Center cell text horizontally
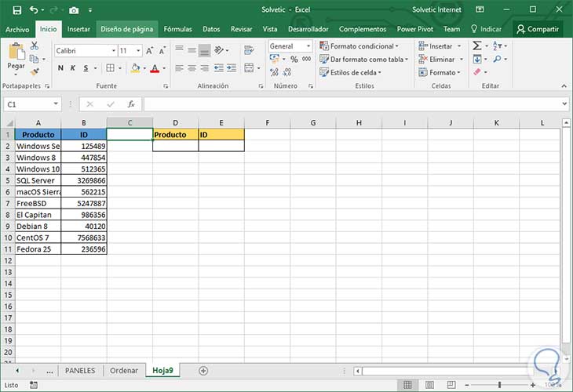 coord(192,68)
